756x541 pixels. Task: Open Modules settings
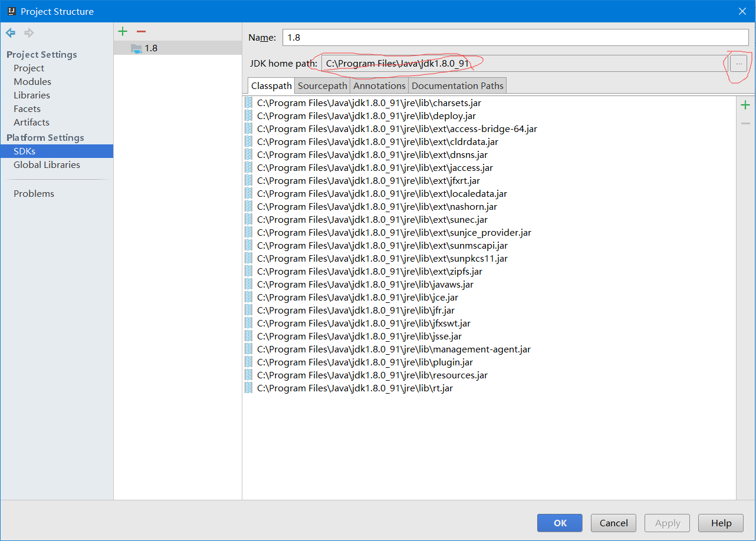click(x=32, y=81)
